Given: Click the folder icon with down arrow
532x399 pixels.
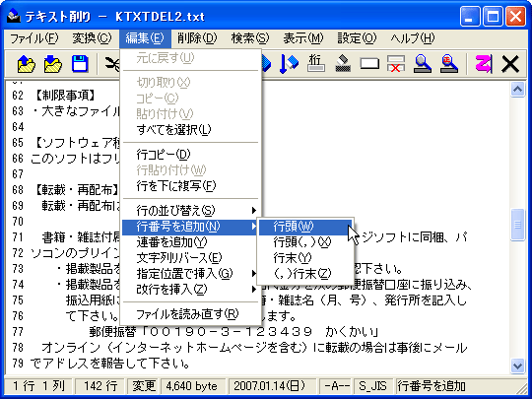Looking at the screenshot, I should tap(52, 64).
